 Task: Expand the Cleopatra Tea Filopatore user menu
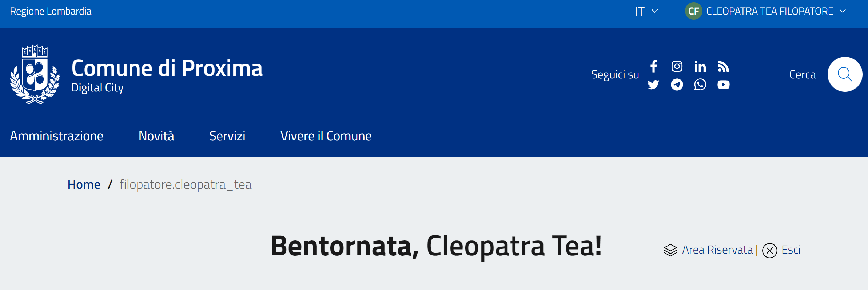[775, 11]
